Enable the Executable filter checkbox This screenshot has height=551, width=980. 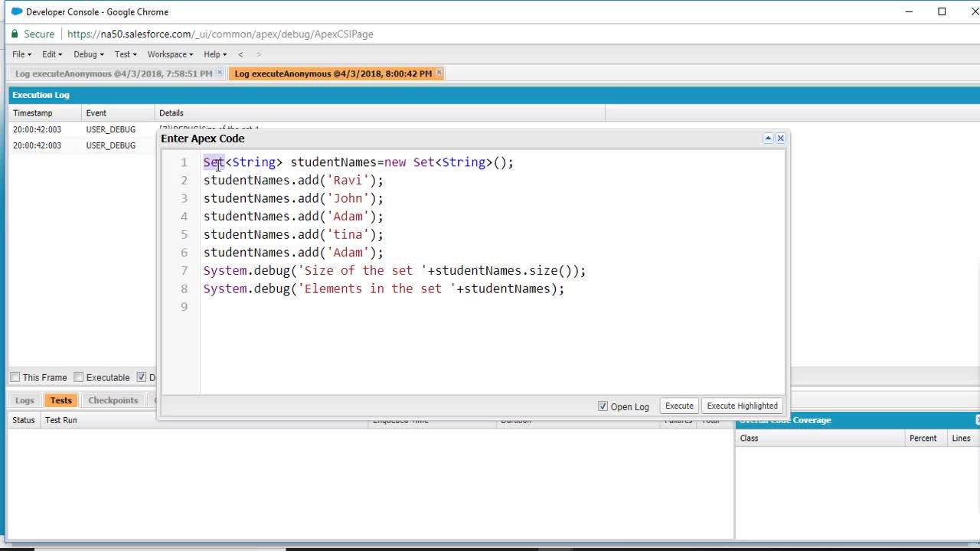(x=78, y=377)
